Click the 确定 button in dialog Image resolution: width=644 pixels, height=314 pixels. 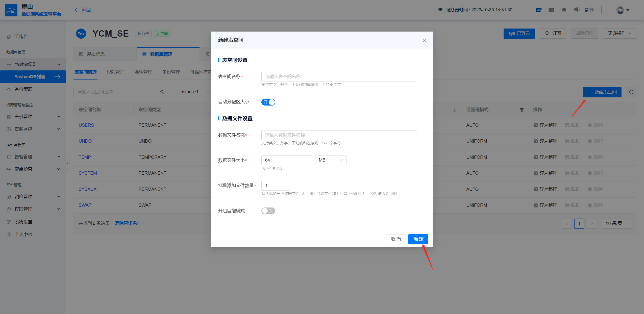point(418,239)
